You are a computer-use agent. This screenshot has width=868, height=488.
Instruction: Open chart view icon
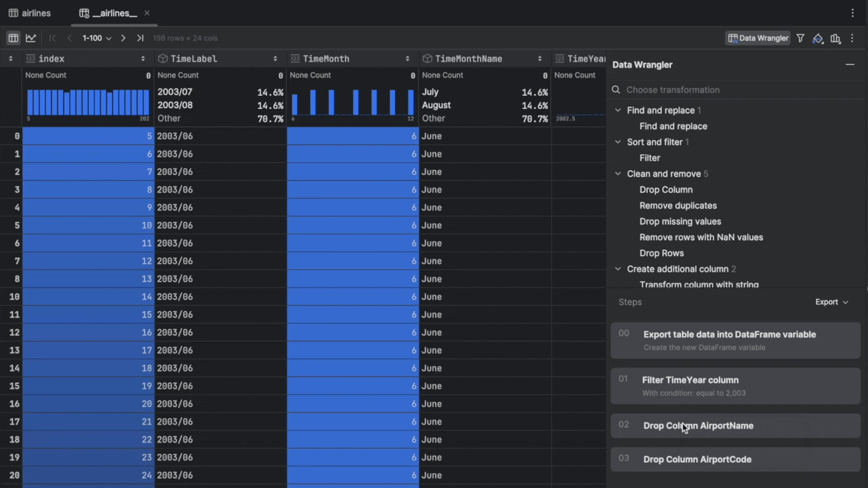click(31, 38)
